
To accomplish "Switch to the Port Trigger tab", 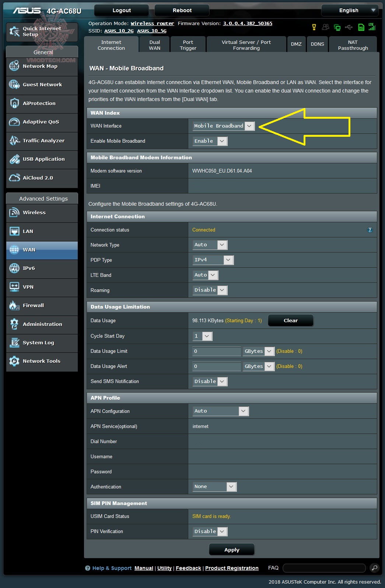I will pyautogui.click(x=188, y=45).
